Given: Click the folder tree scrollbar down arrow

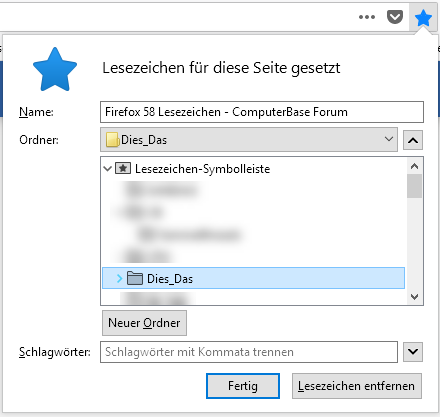Looking at the screenshot, I should click(x=415, y=297).
